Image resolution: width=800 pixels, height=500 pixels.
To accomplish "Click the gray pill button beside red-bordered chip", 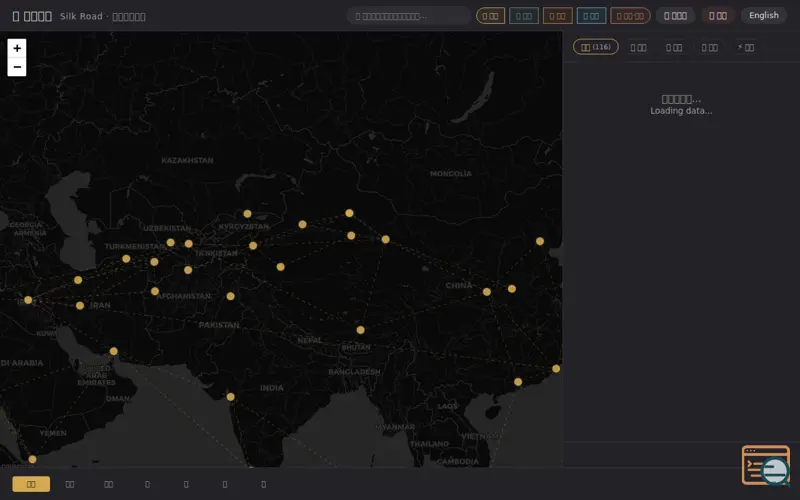I will pos(676,16).
